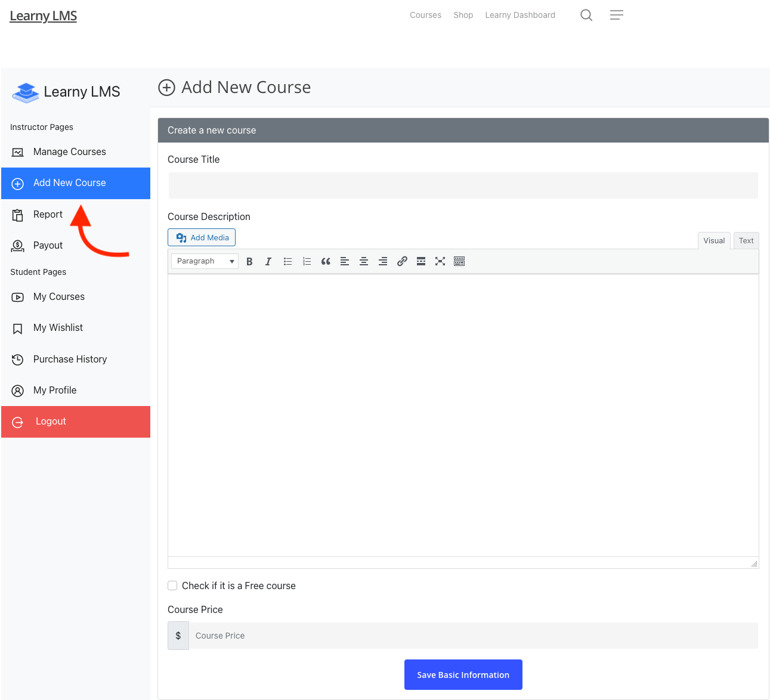Click Save Basic Information button

(x=463, y=675)
